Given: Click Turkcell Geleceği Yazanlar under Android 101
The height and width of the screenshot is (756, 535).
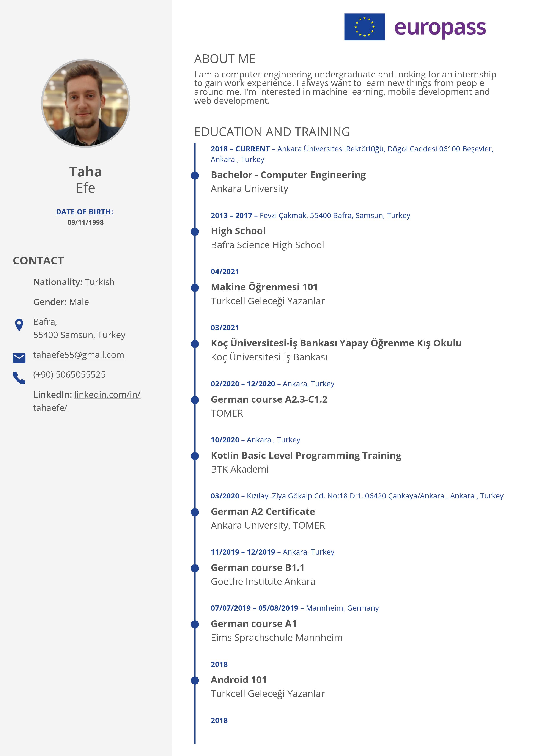Looking at the screenshot, I should [x=268, y=694].
